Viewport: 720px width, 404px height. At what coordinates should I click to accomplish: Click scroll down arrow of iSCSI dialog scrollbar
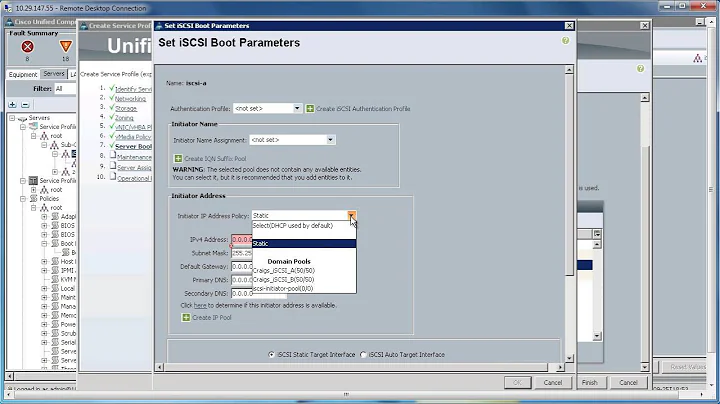(x=569, y=358)
